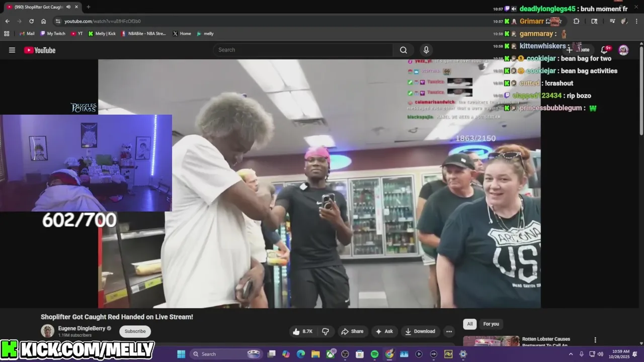Like the video with thumbs up
The image size is (644, 362).
pos(303,331)
